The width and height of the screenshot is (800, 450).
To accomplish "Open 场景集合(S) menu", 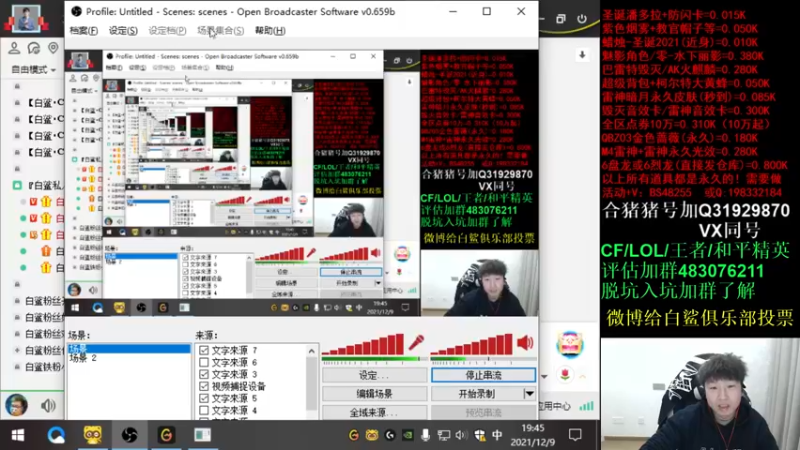I will point(220,31).
